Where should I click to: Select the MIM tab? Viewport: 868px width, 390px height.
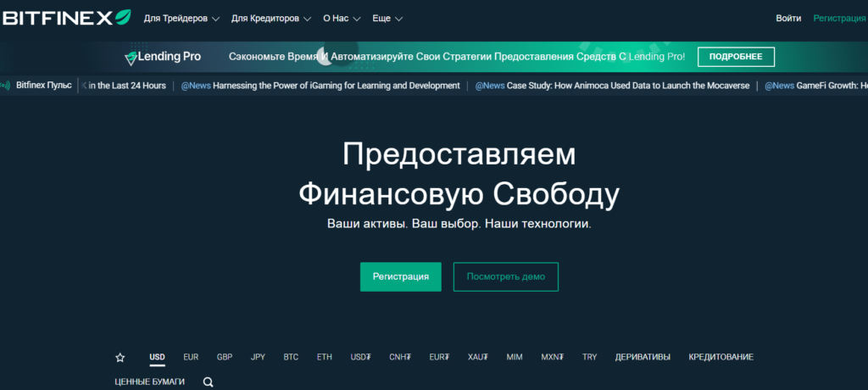515,357
